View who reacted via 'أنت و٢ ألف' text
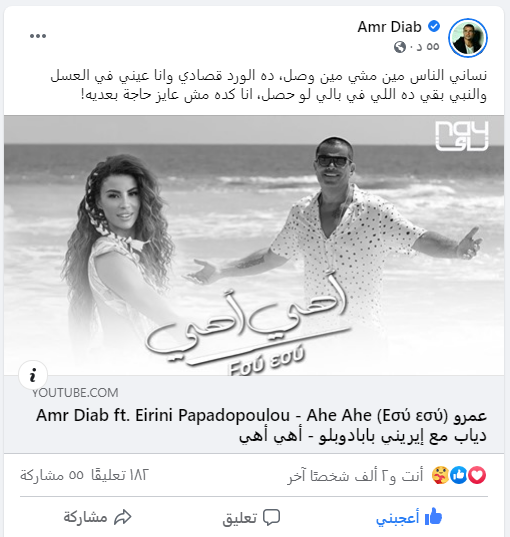The image size is (510, 537). (x=356, y=476)
